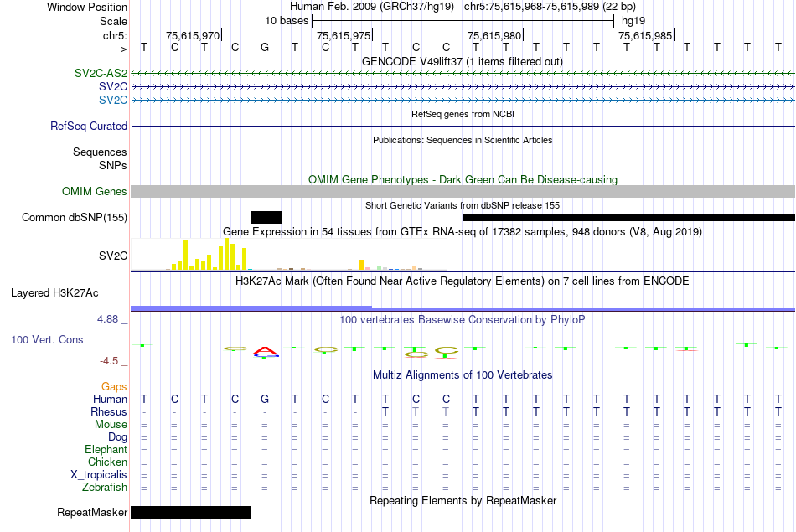
Task: Click the Elephant species row label
Action: pyautogui.click(x=106, y=450)
